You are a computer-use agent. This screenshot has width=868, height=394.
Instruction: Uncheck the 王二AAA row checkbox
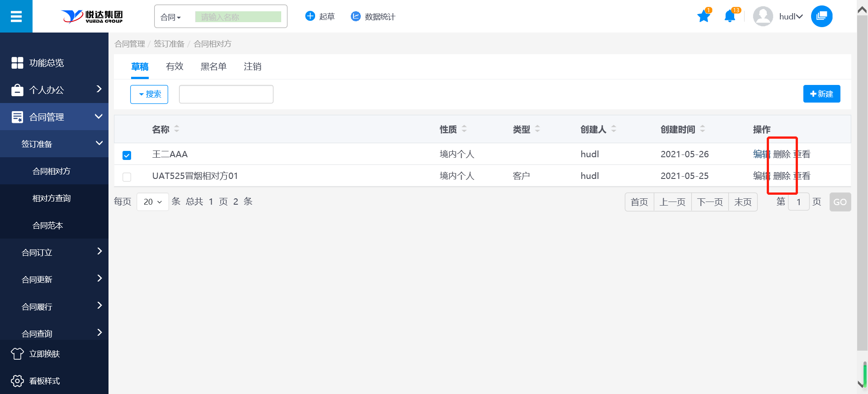point(127,155)
